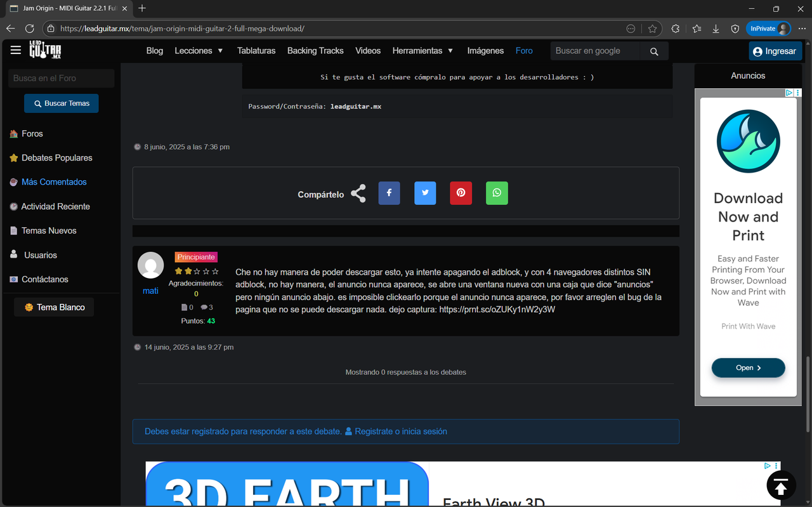Viewport: 812px width, 507px height.
Task: Open the Imágenes menu item
Action: coord(485,51)
